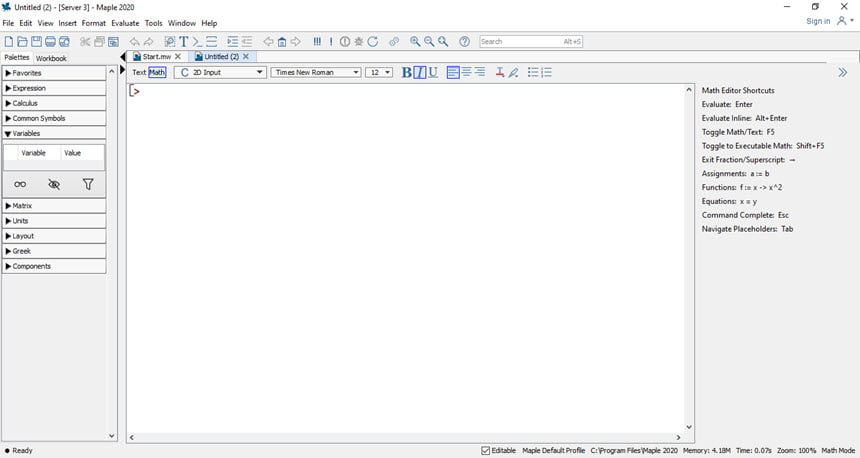Open debugger with the bug icon

pos(359,42)
